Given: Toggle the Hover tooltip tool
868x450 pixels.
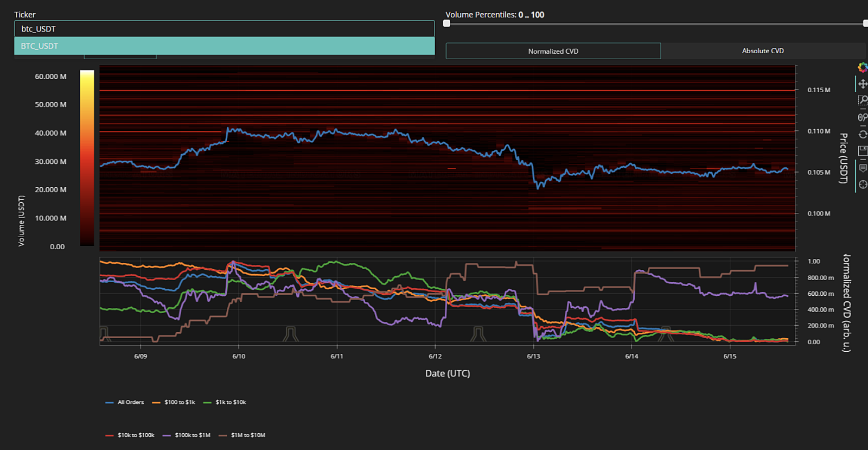Looking at the screenshot, I should (863, 168).
